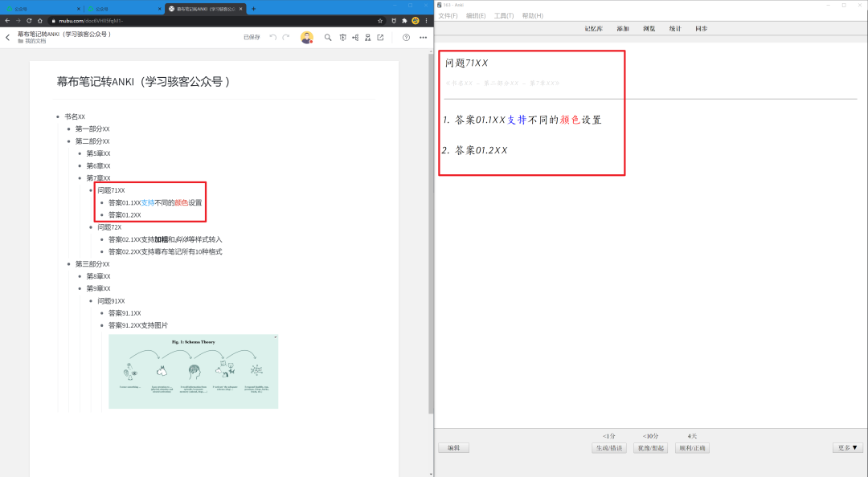
Task: Click 问题71XX on the Anki card
Action: click(x=466, y=63)
